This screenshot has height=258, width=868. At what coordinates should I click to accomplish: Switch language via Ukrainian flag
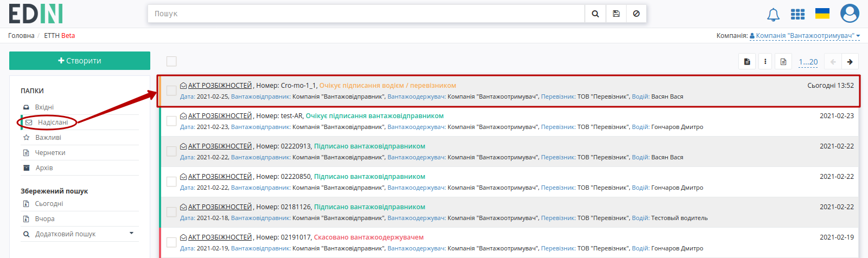(x=822, y=14)
